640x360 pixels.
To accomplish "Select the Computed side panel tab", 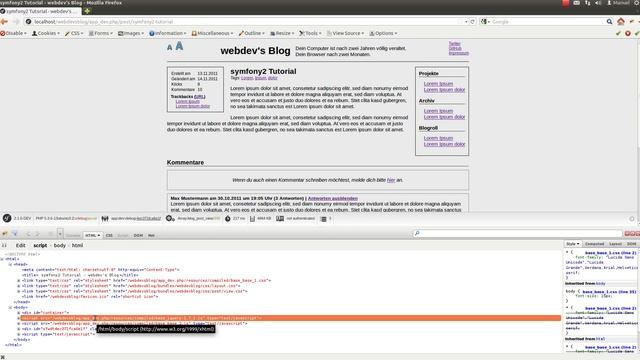I will (x=594, y=244).
